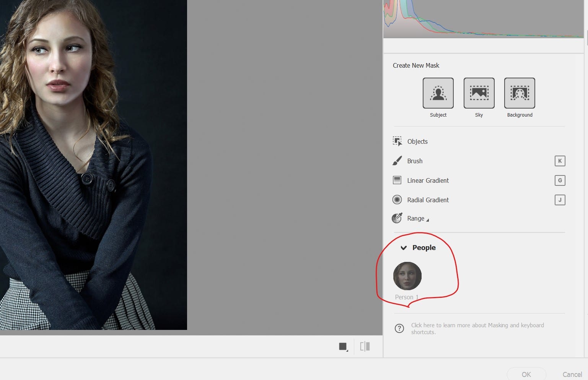Confirm masking with the OK button
Image resolution: width=588 pixels, height=380 pixels.
(x=526, y=375)
